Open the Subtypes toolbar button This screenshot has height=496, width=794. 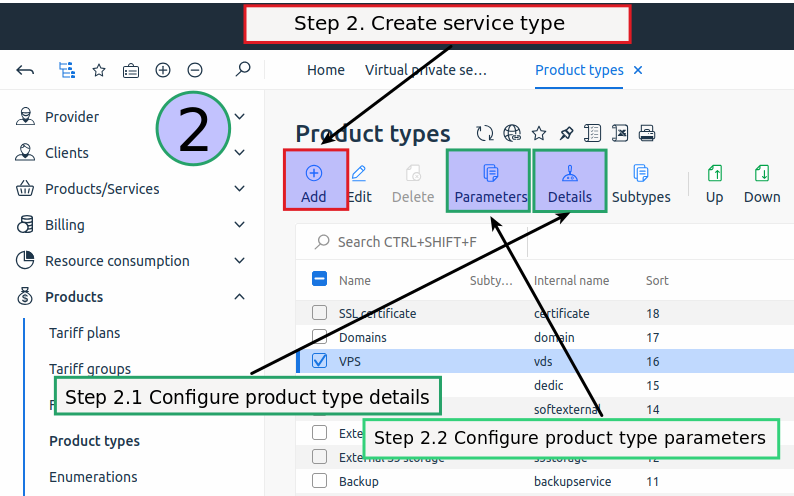click(641, 182)
